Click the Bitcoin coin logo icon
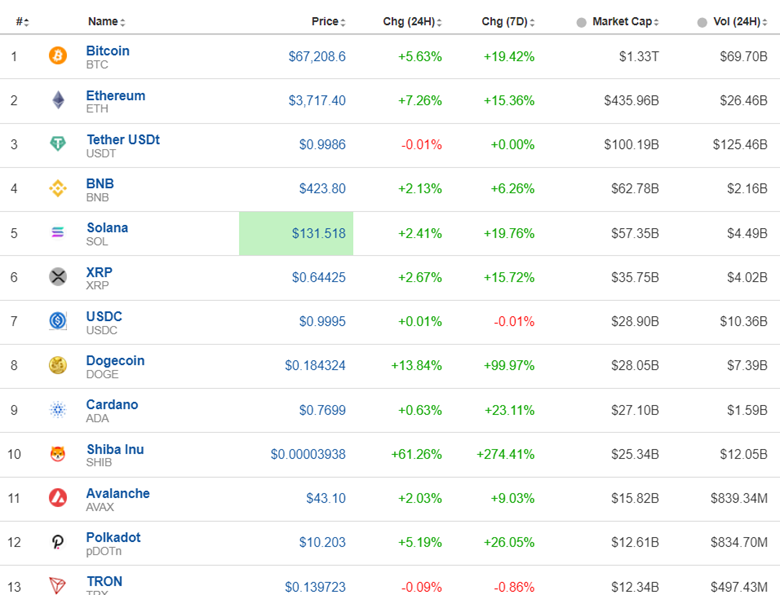Screen dimensions: 780x595 [x=58, y=55]
